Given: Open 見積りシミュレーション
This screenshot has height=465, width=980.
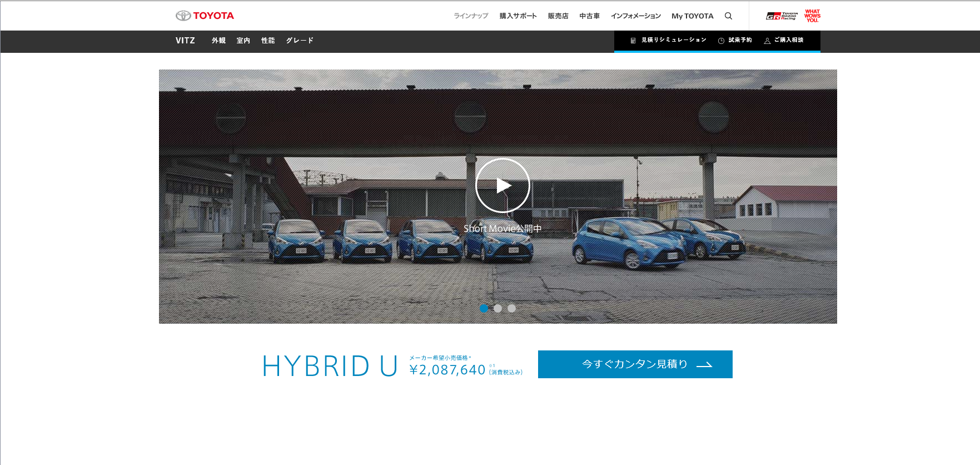Looking at the screenshot, I should pyautogui.click(x=674, y=40).
